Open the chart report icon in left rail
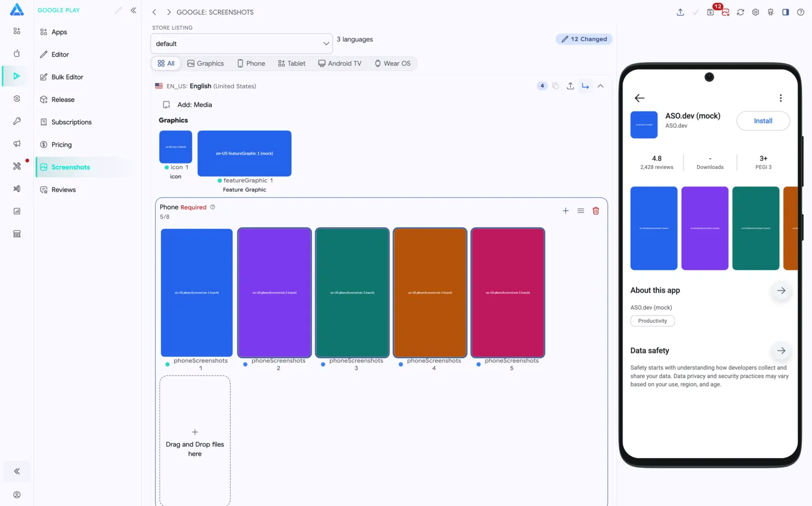This screenshot has width=812, height=506. 17,211
